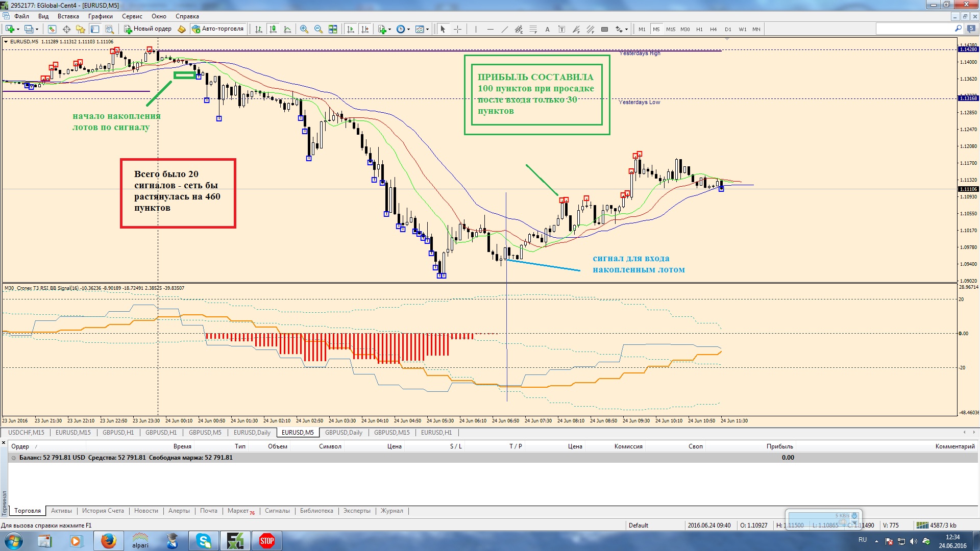Select the D1 timeframe
Image resolution: width=980 pixels, height=551 pixels.
pyautogui.click(x=728, y=29)
